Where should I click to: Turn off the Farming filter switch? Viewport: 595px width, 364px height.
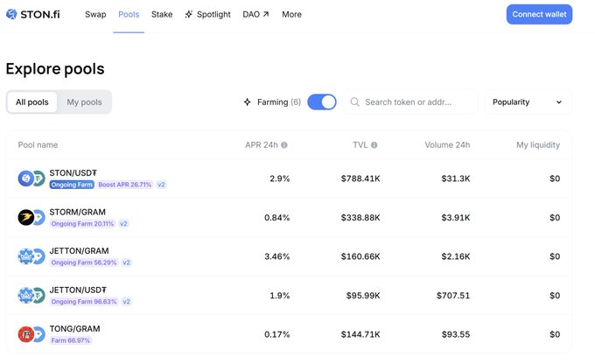pos(322,102)
